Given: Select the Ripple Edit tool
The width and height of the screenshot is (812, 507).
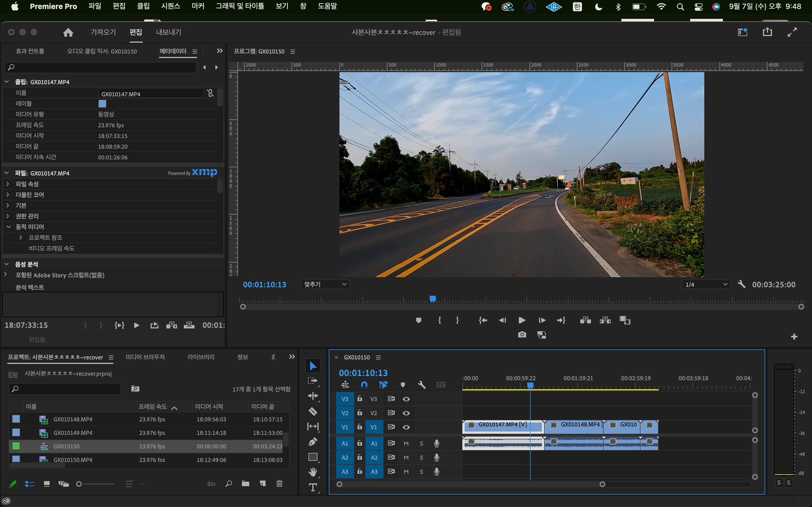Looking at the screenshot, I should [313, 396].
